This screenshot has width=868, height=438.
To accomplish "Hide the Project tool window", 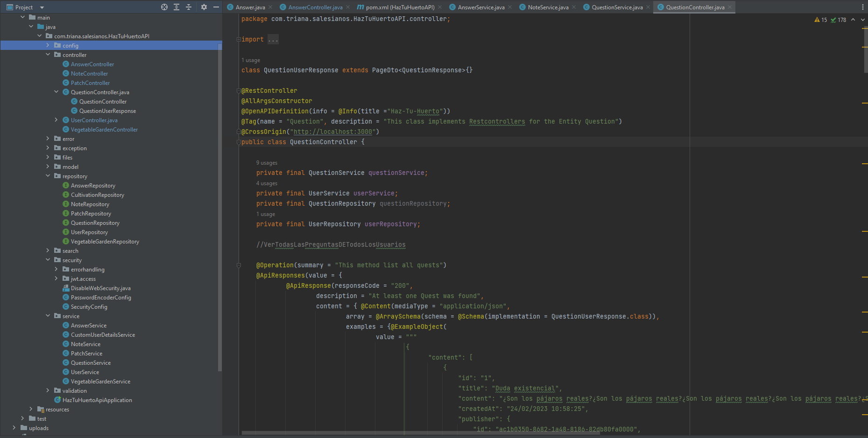I will click(x=216, y=7).
